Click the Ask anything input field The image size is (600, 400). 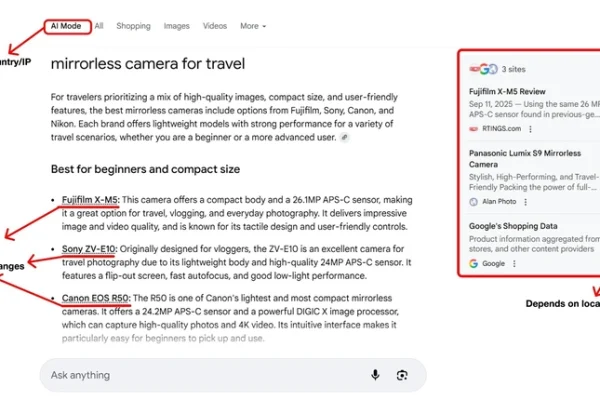point(233,375)
